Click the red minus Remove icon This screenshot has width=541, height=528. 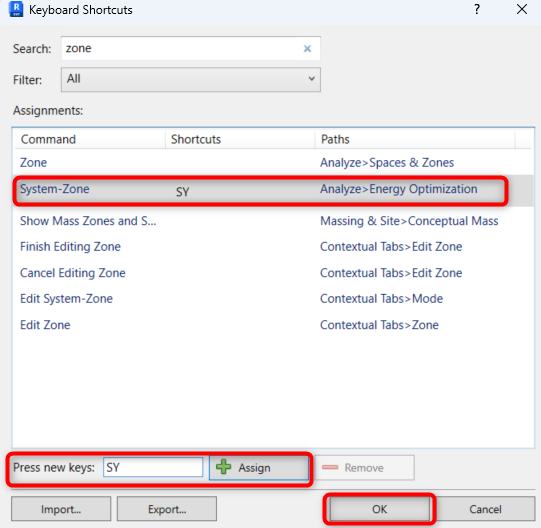point(330,467)
